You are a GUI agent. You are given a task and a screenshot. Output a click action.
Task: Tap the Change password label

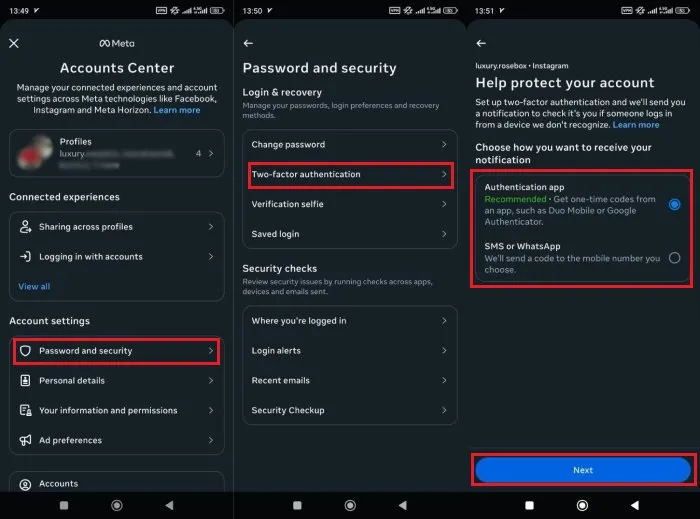[288, 144]
